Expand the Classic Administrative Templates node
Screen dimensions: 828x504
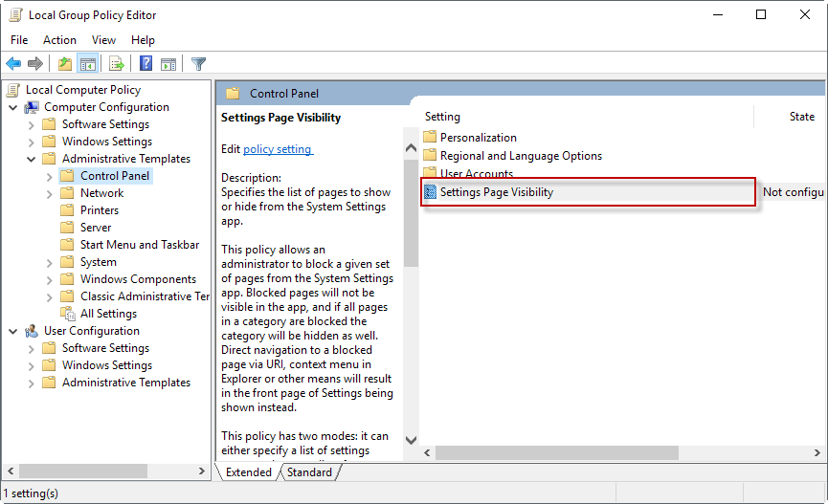click(49, 297)
